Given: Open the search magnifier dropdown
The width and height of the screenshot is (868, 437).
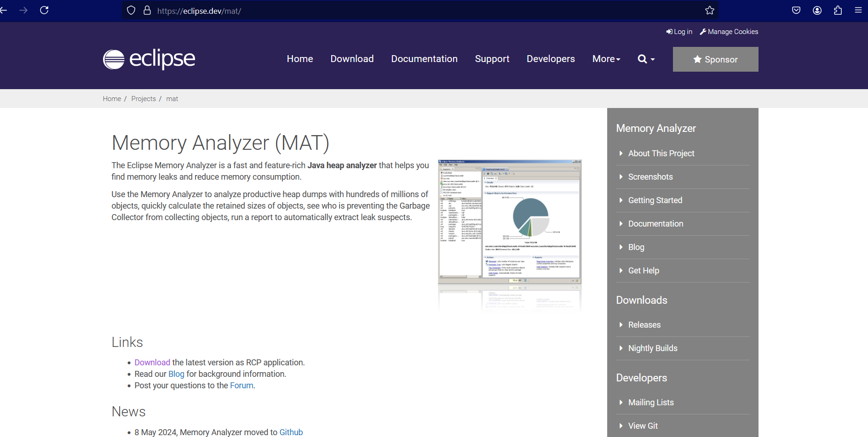Looking at the screenshot, I should [646, 59].
